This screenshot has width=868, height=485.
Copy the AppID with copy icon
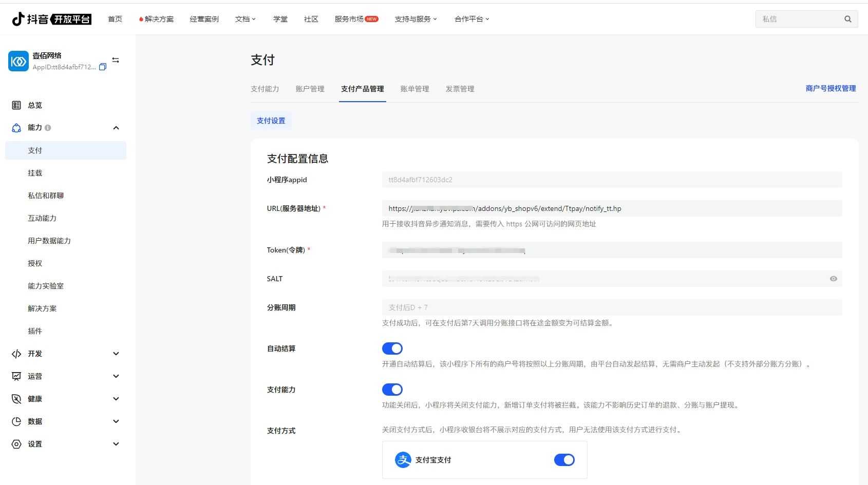pyautogui.click(x=103, y=67)
